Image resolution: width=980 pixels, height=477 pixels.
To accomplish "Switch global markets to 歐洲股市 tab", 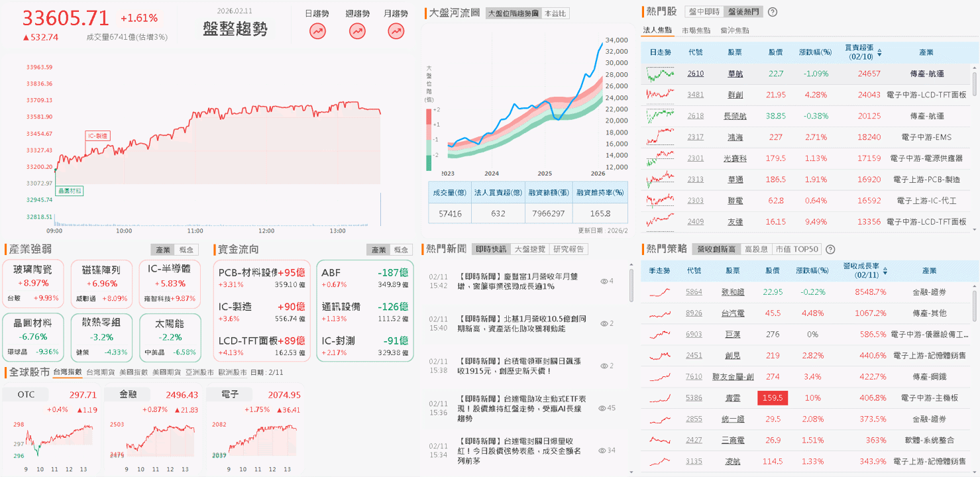I will [x=233, y=372].
